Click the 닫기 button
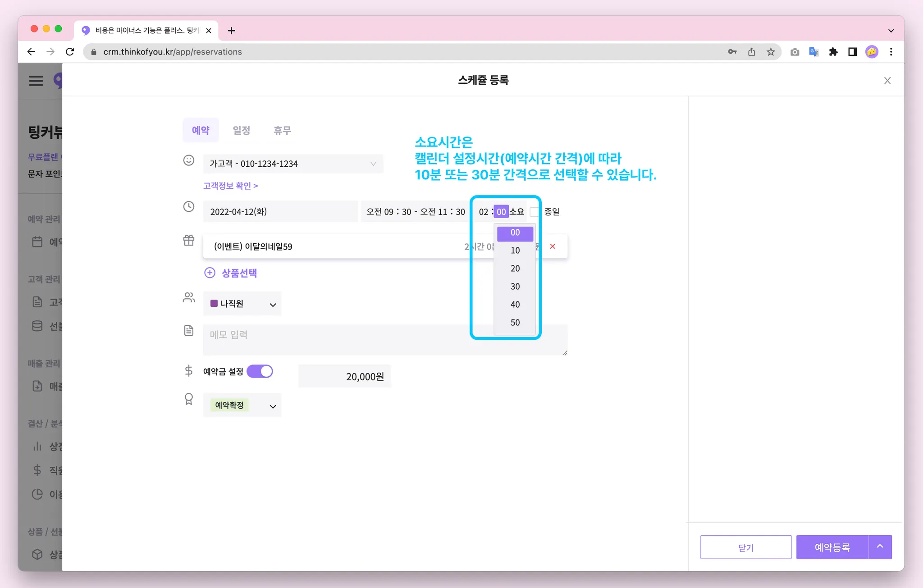The height and width of the screenshot is (588, 923). 745,547
